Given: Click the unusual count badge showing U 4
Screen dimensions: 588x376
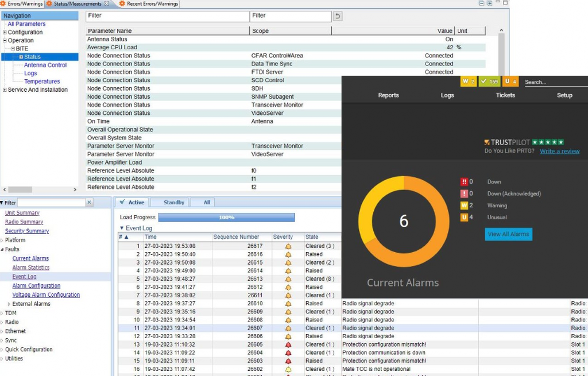Looking at the screenshot, I should pos(509,82).
